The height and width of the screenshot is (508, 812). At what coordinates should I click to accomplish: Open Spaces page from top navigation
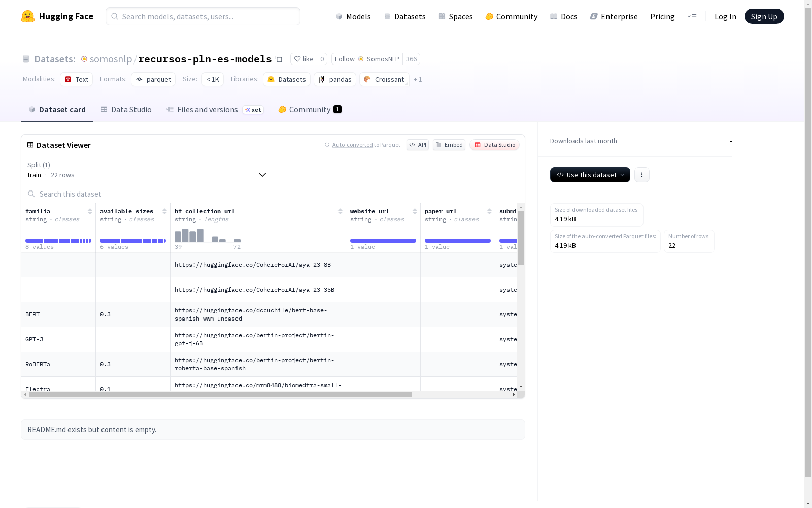(x=455, y=16)
